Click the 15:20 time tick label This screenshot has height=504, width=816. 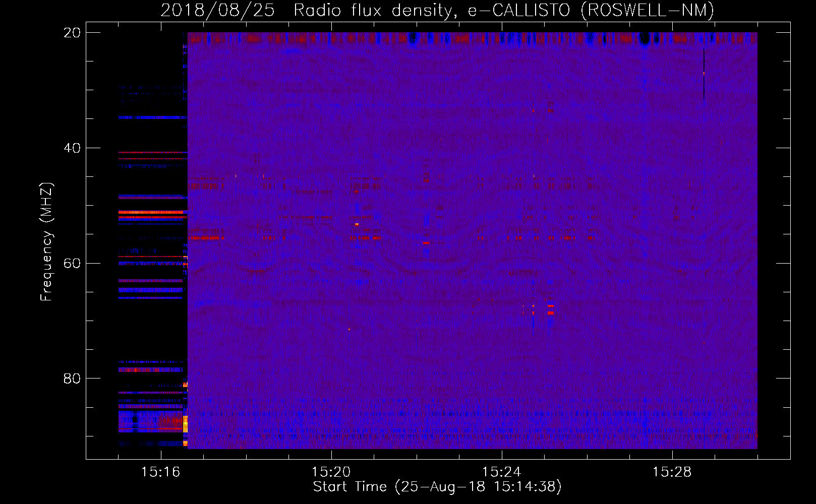coord(331,472)
